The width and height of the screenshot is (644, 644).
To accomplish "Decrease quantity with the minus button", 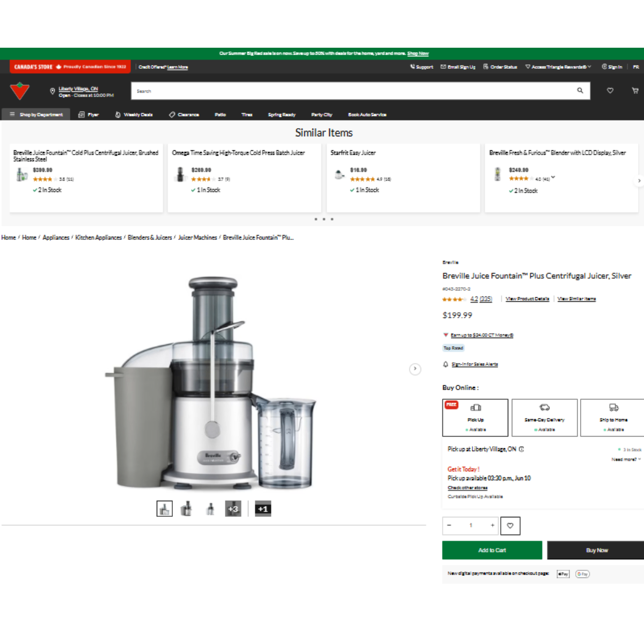I will coord(449,525).
